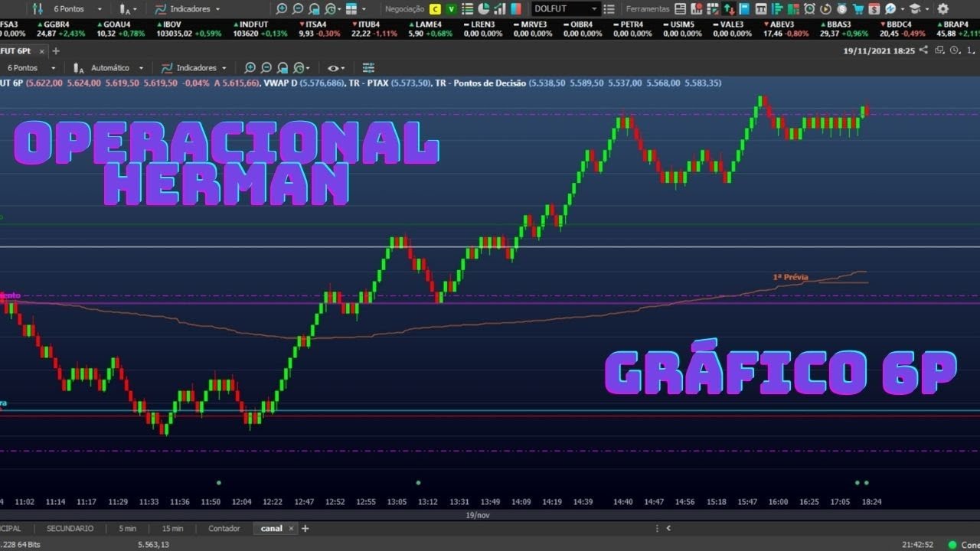Open the chart zoom-reset dropdown arrow
Viewport: 980px width, 551px height.
(307, 68)
